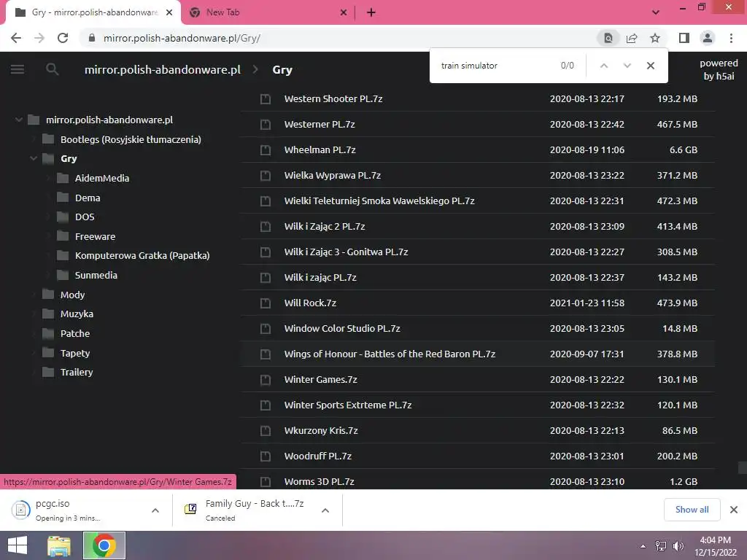Switch to the New Tab tab
The image size is (747, 560).
[x=268, y=13]
